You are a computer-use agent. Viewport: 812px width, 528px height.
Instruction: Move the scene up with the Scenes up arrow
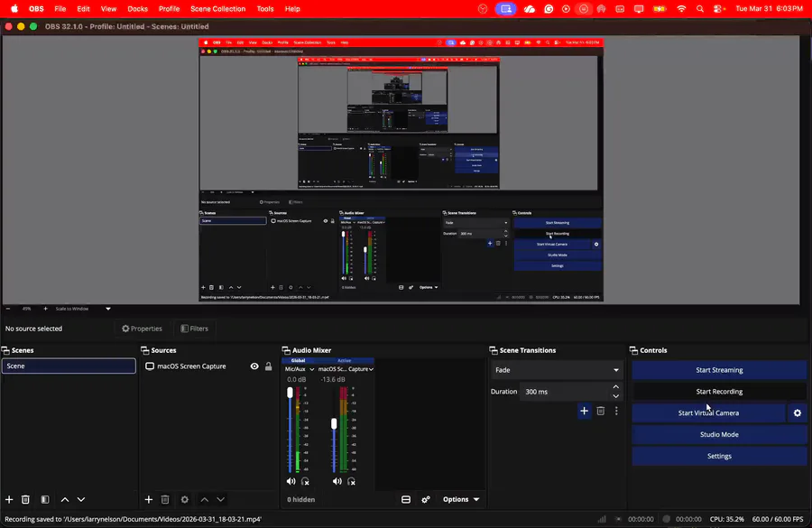[x=65, y=499]
